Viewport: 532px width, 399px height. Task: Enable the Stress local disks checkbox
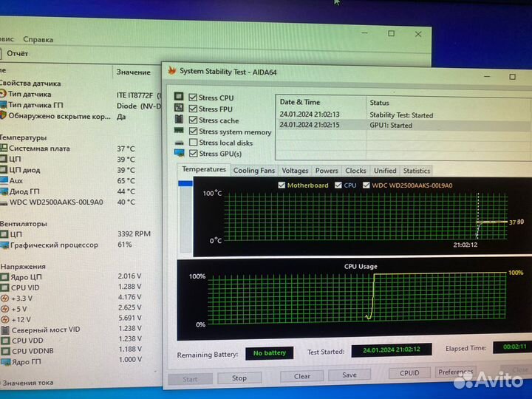pyautogui.click(x=193, y=142)
